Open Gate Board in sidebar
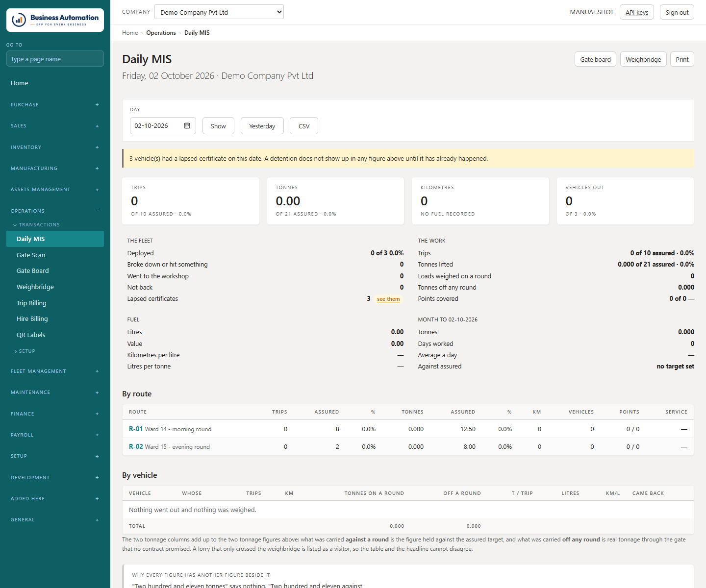Viewport: 706px width, 588px height. (x=55, y=271)
